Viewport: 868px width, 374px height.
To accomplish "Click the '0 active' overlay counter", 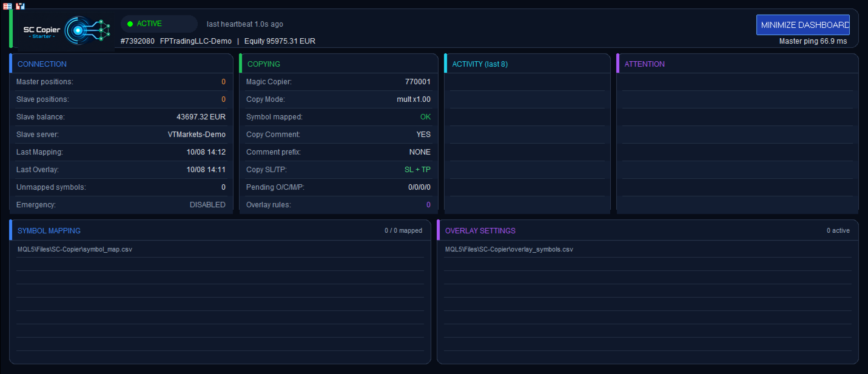I will click(838, 231).
